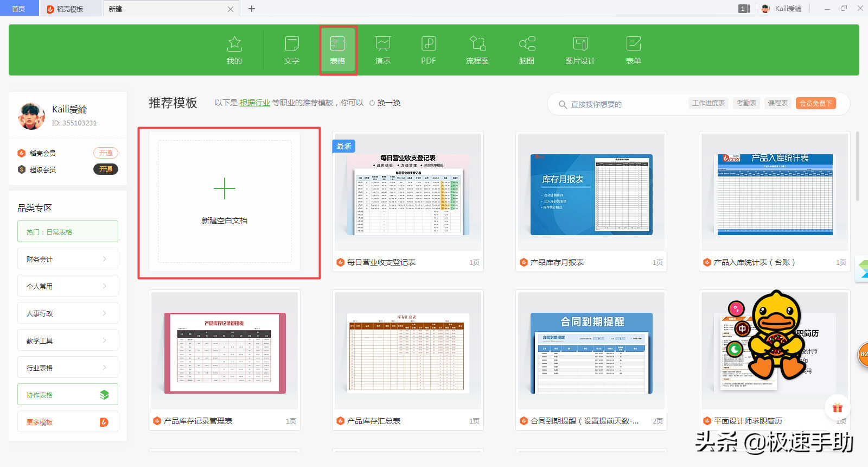The height and width of the screenshot is (467, 868).
Task: Click the 稻壳会员 orange badge icon
Action: pyautogui.click(x=22, y=153)
